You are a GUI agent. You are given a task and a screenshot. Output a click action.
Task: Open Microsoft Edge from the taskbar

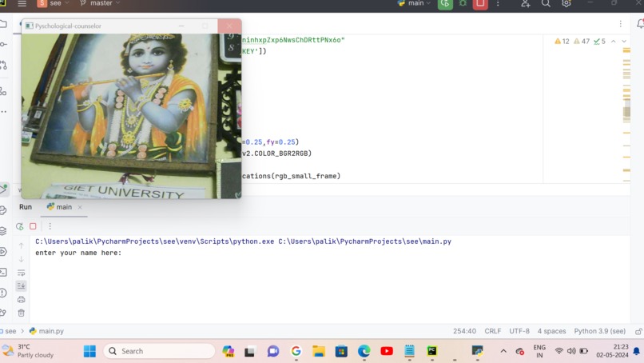click(x=364, y=351)
